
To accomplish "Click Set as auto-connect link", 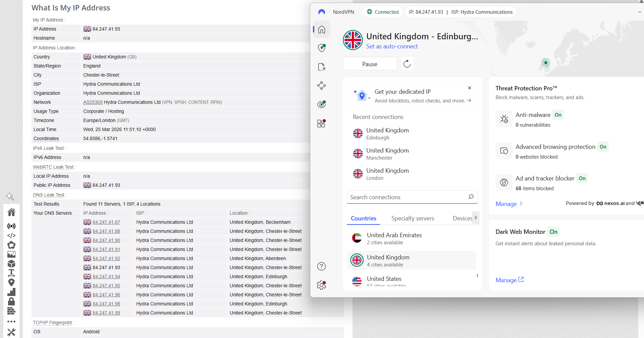I will click(392, 46).
